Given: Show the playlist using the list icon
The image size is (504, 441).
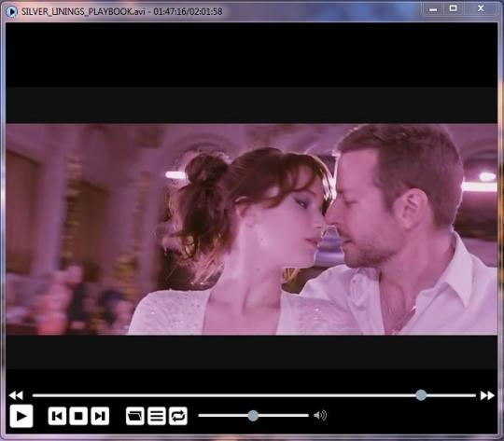Looking at the screenshot, I should click(x=157, y=416).
